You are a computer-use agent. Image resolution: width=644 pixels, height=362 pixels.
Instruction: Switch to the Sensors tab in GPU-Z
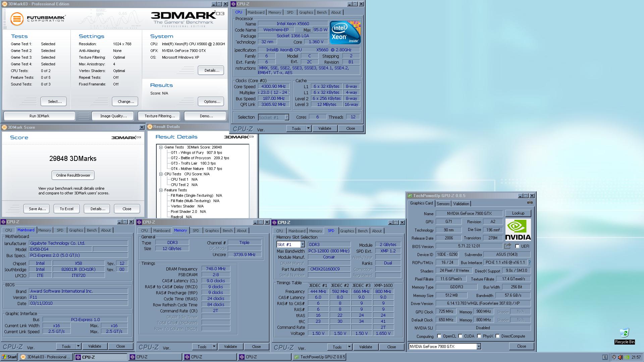click(x=443, y=204)
